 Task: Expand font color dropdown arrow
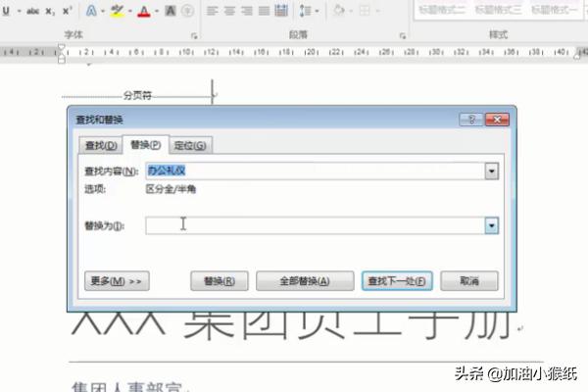click(x=157, y=11)
